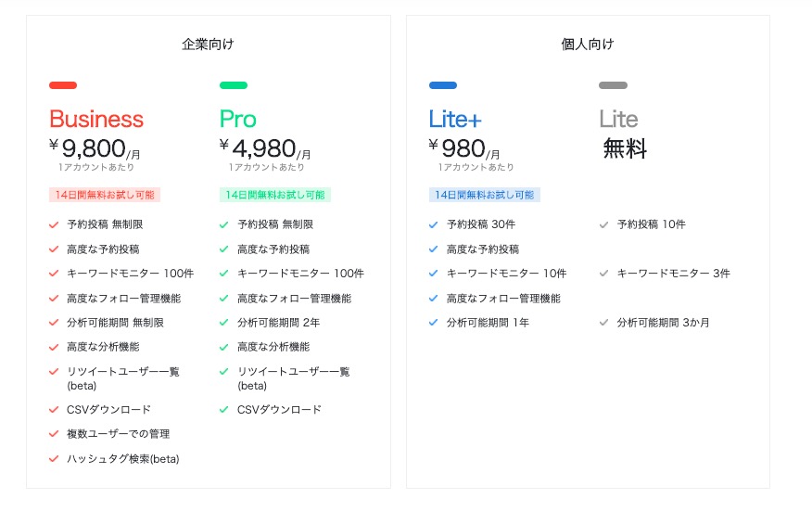Click the 企業向け section heading
The height and width of the screenshot is (511, 812).
pos(209,45)
